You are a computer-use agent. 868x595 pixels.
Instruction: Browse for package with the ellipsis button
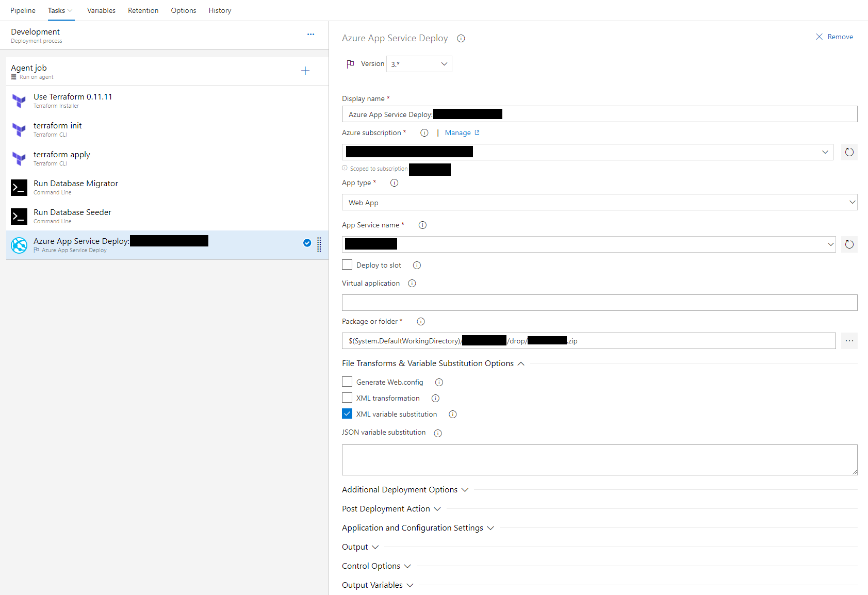click(x=849, y=341)
